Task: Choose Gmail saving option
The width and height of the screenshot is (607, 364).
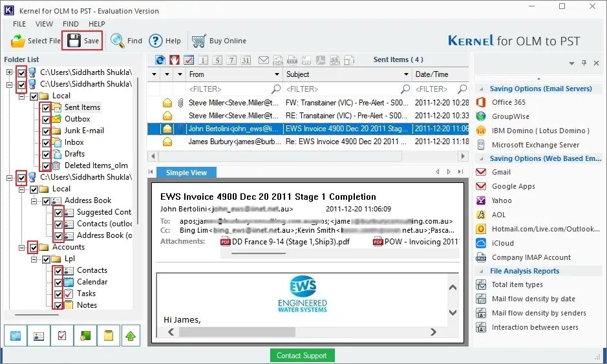Action: [501, 172]
